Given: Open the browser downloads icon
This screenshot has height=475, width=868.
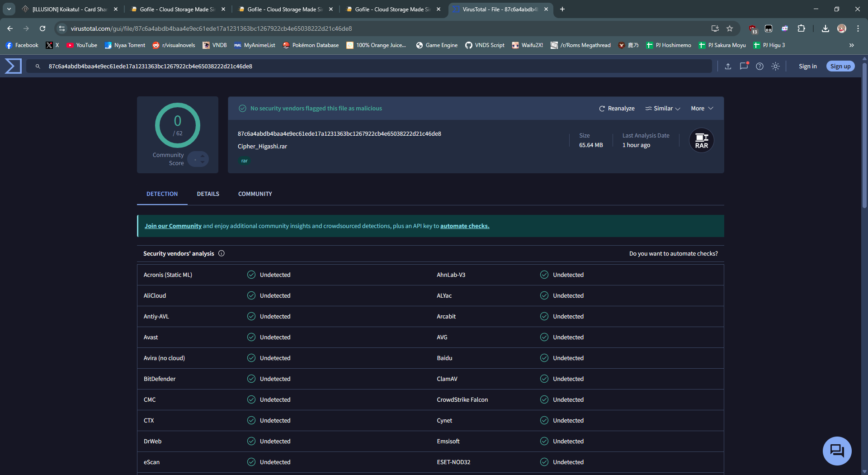Looking at the screenshot, I should click(826, 28).
